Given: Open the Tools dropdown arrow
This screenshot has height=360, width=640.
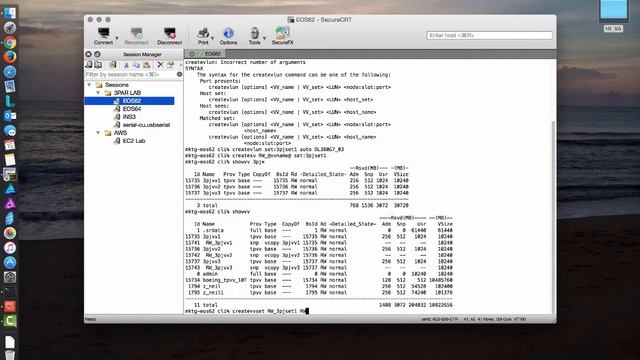Looking at the screenshot, I should (x=264, y=38).
